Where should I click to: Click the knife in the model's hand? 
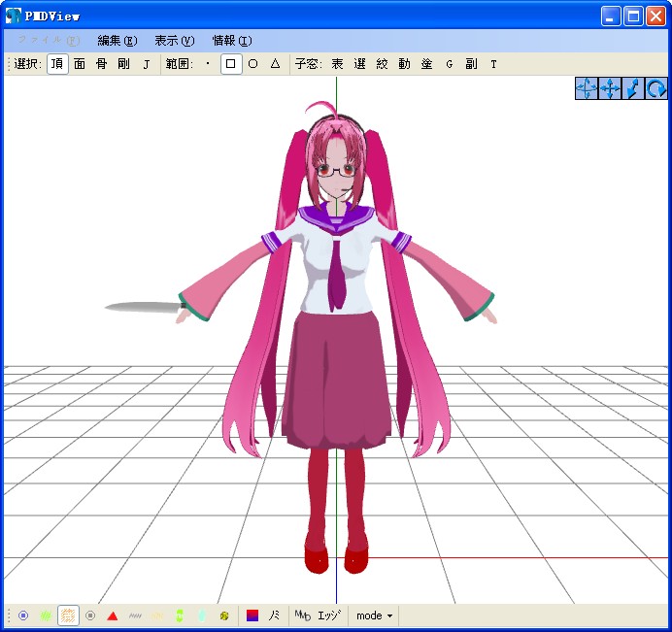click(146, 307)
